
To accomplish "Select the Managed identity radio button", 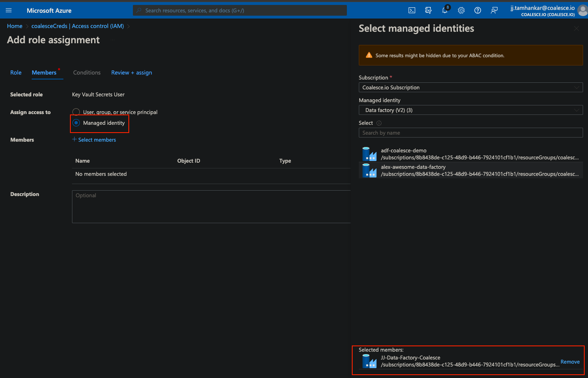I will pos(76,123).
